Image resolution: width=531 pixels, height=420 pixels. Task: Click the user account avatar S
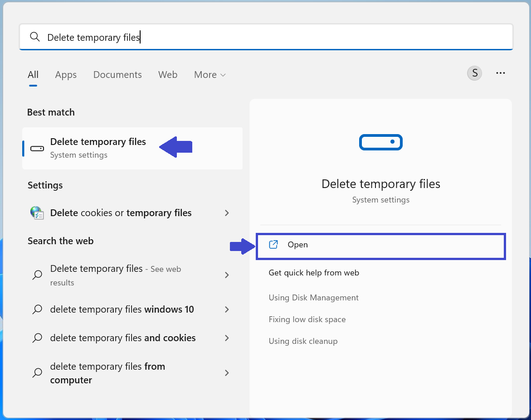474,73
